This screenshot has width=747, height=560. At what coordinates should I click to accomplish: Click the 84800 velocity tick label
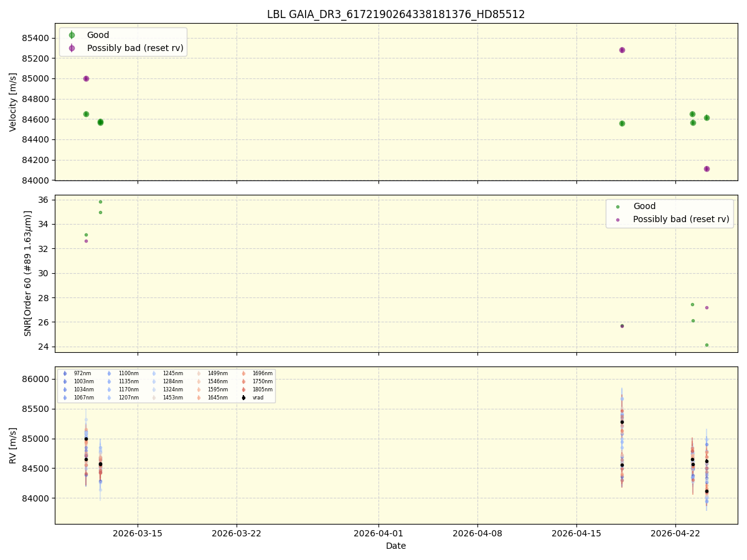tap(37, 99)
